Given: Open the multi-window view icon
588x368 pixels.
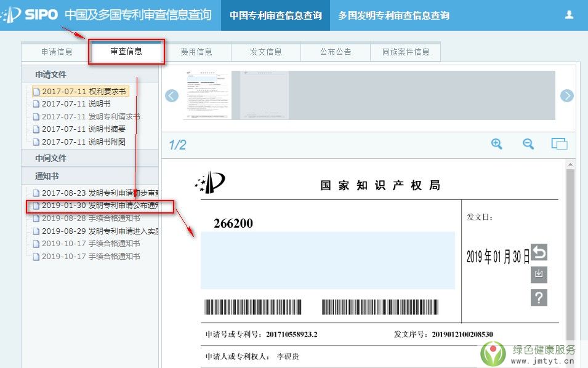Looking at the screenshot, I should [559, 144].
